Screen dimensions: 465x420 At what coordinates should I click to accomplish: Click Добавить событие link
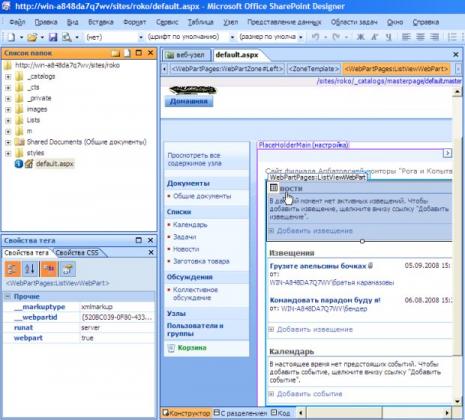tap(309, 394)
